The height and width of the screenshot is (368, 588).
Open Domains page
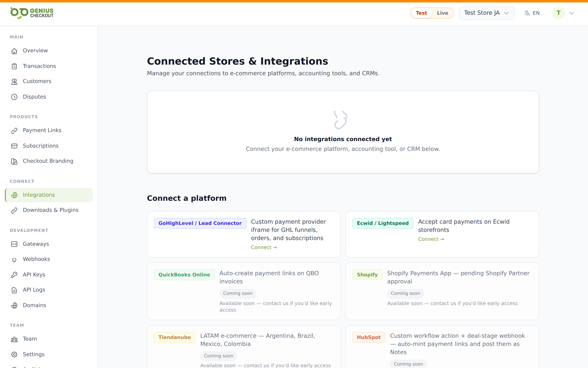49,305
